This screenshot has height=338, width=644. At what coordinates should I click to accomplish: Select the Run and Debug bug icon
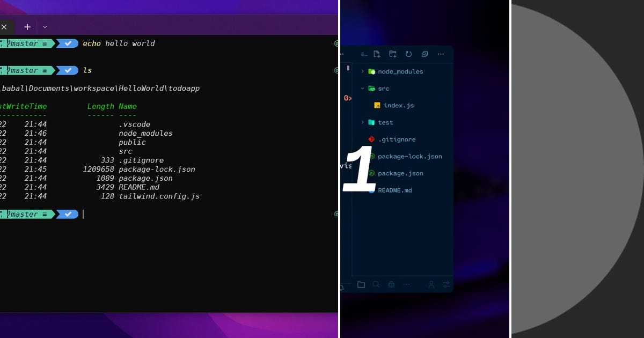pyautogui.click(x=391, y=284)
